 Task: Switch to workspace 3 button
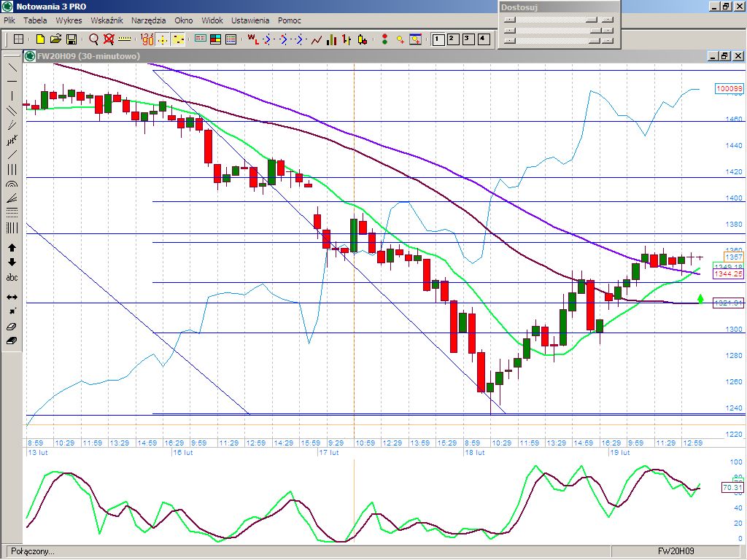468,39
